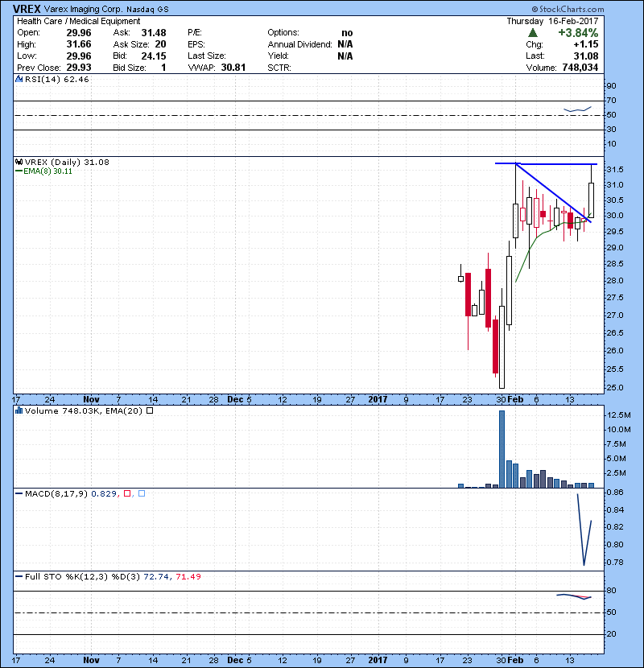Screen dimensions: 644x668
Task: Open the StockCharts.com copyright link
Action: (568, 9)
